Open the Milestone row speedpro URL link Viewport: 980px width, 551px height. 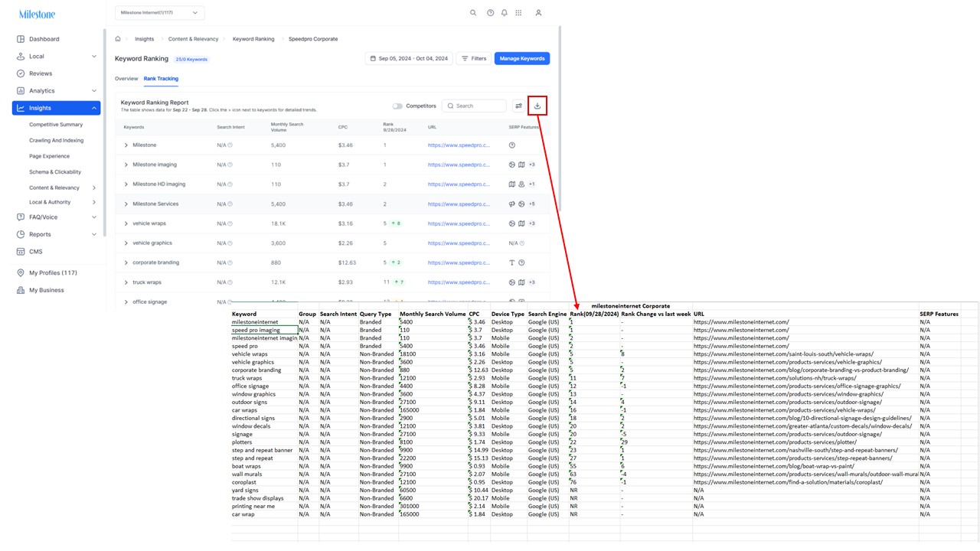[x=459, y=145]
